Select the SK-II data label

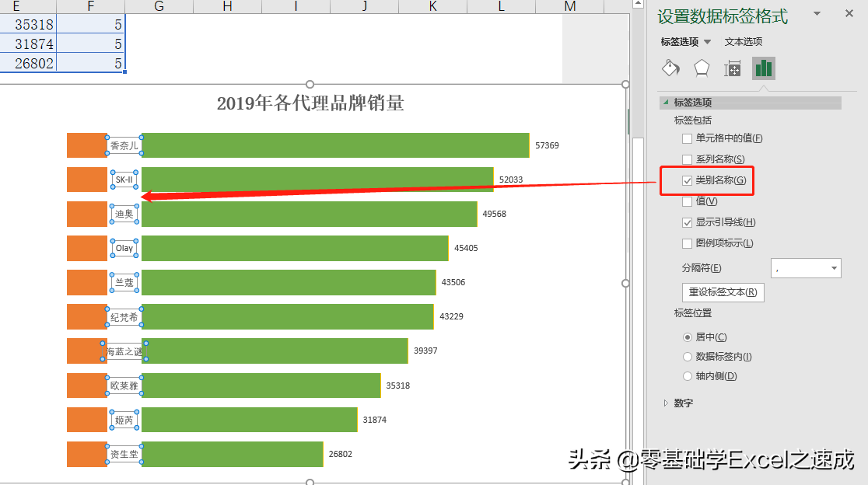(124, 180)
